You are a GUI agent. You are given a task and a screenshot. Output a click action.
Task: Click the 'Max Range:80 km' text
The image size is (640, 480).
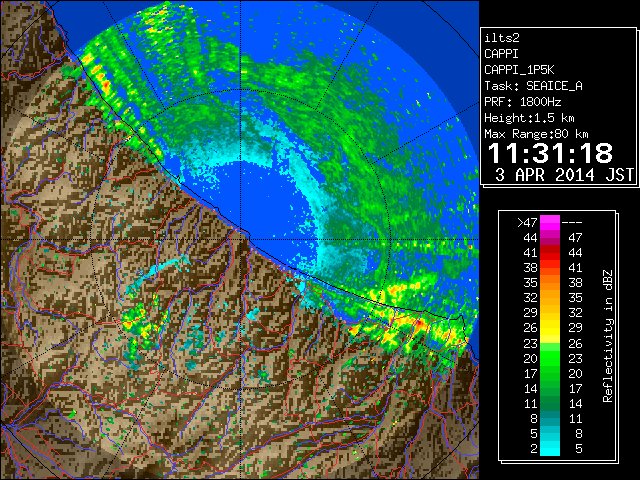pyautogui.click(x=536, y=134)
